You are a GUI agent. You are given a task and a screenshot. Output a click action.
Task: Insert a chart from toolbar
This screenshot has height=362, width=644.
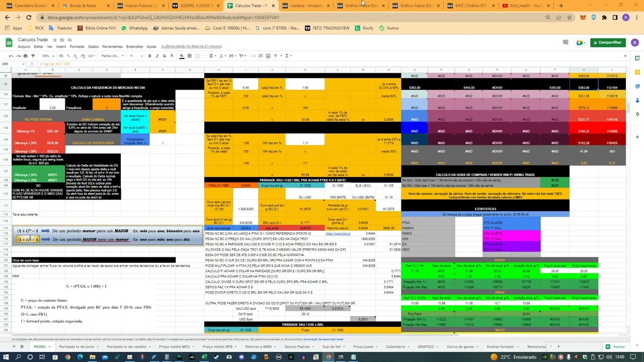[268, 56]
